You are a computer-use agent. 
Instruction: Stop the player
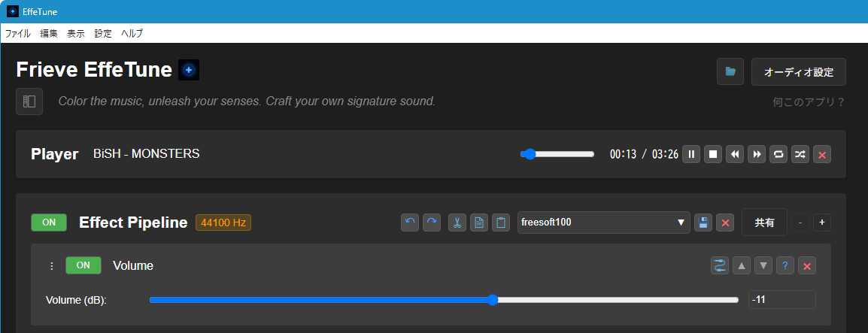click(x=713, y=154)
